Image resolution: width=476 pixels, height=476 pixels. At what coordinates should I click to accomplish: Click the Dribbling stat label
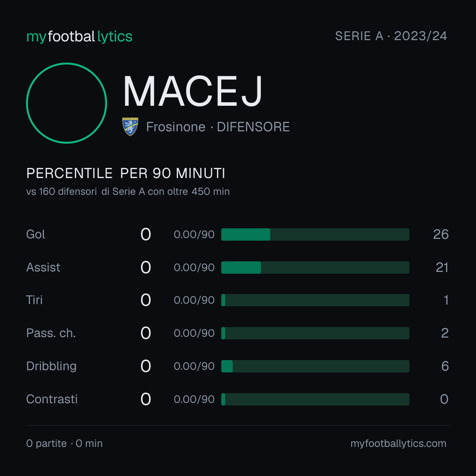tap(51, 366)
